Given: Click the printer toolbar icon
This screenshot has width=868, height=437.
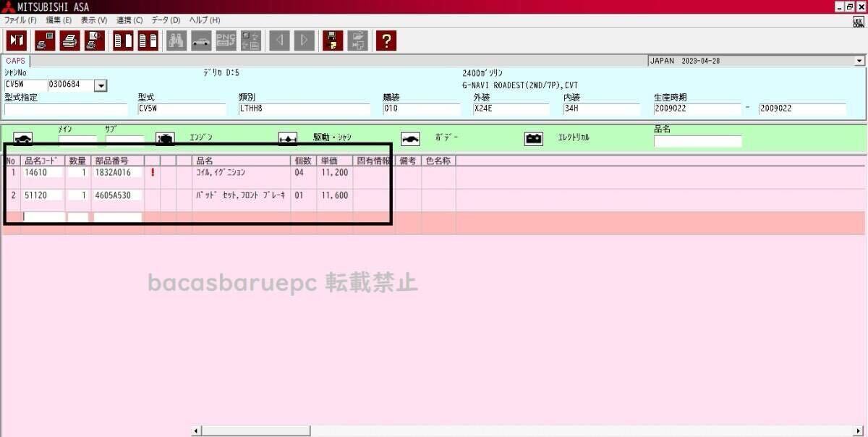Looking at the screenshot, I should pos(70,41).
